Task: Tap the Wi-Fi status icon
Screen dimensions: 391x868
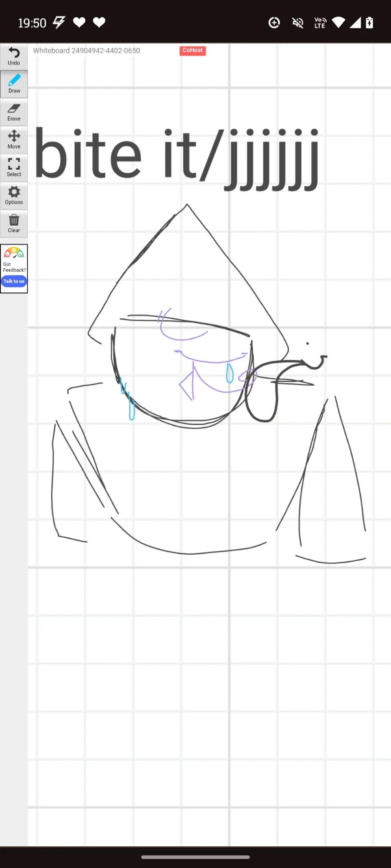Action: [338, 23]
